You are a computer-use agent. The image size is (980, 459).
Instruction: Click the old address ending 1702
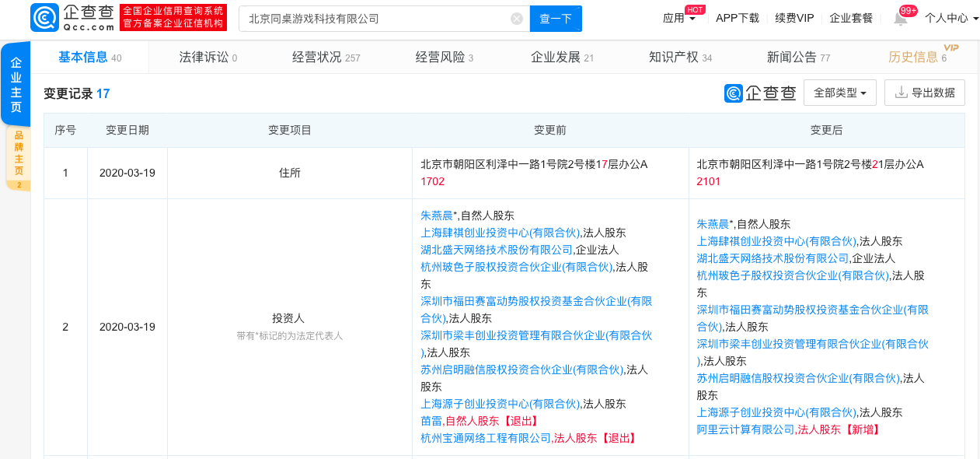coord(534,173)
